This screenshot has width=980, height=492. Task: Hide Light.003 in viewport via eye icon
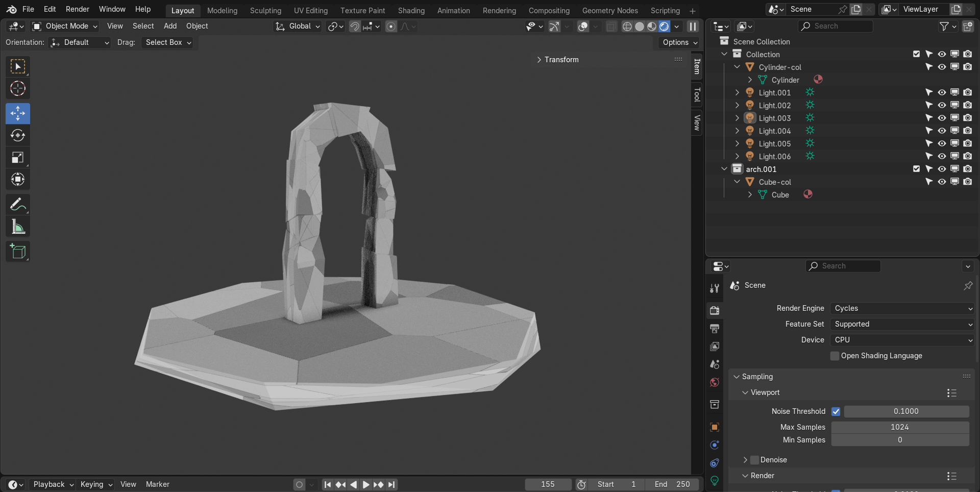point(942,118)
